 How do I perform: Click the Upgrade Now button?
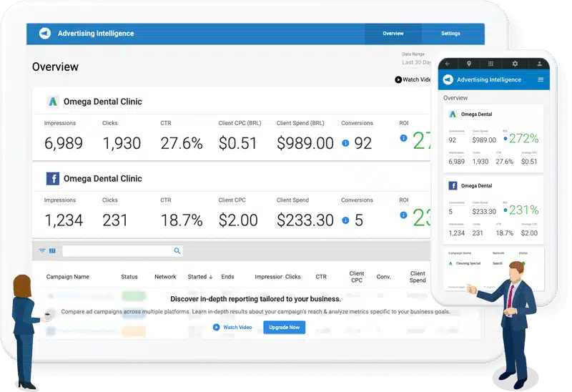(x=285, y=327)
